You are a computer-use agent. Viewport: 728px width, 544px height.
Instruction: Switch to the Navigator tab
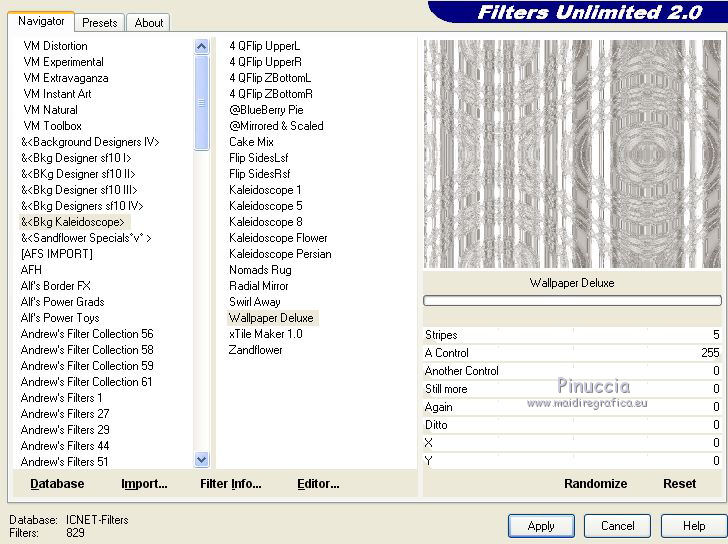point(41,21)
